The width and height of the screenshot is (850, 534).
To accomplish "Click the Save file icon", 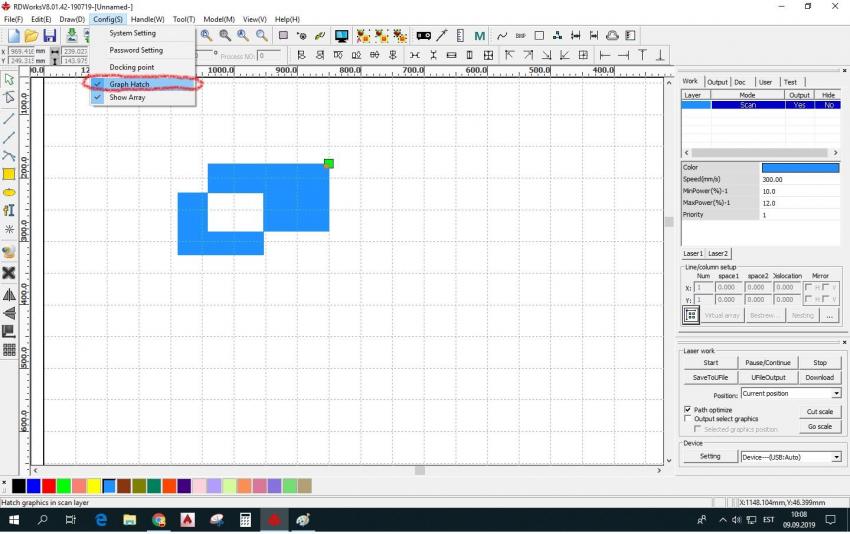I will click(x=49, y=36).
